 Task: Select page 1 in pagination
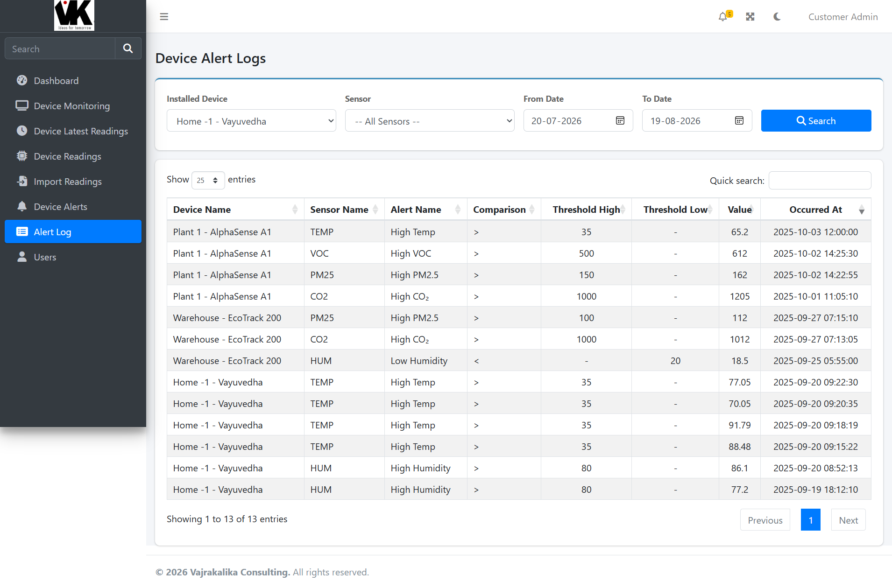(x=811, y=520)
